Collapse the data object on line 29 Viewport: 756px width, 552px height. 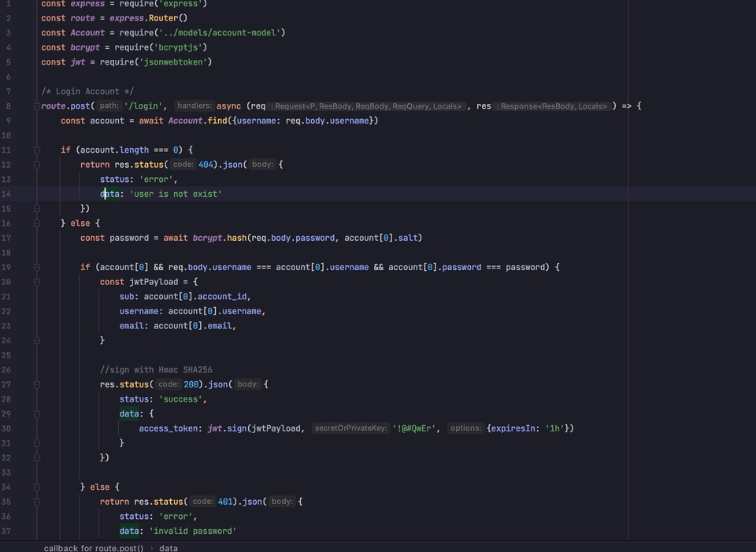(37, 413)
